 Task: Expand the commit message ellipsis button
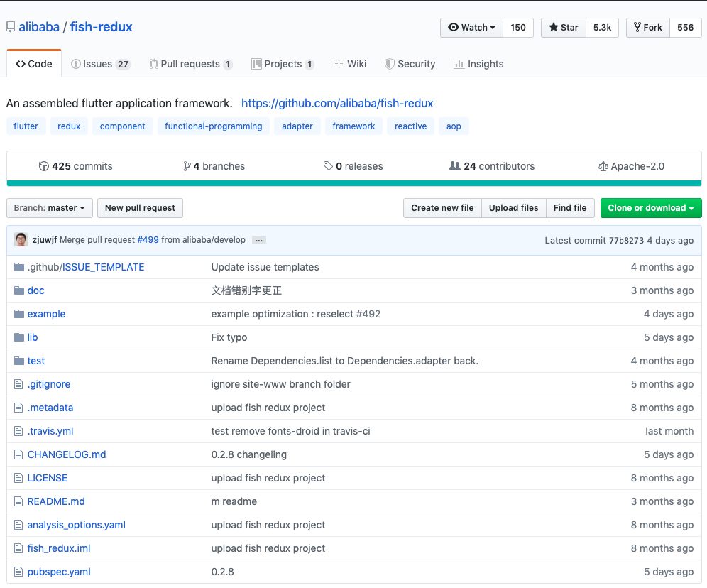259,240
